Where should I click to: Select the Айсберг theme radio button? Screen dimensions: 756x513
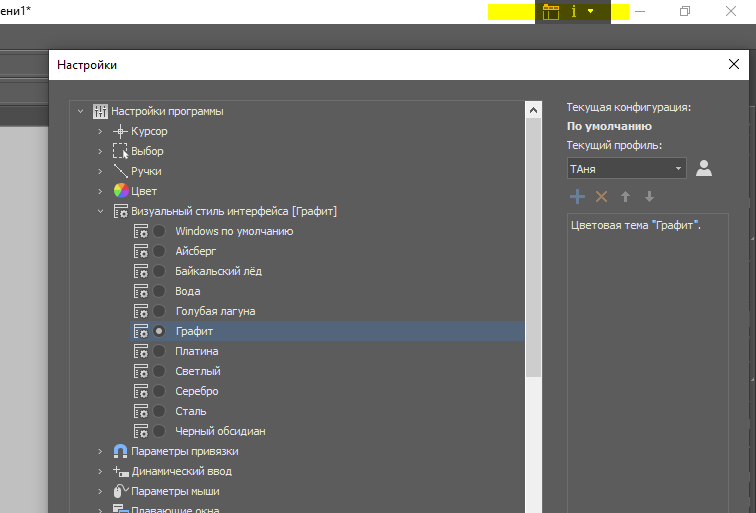point(159,251)
